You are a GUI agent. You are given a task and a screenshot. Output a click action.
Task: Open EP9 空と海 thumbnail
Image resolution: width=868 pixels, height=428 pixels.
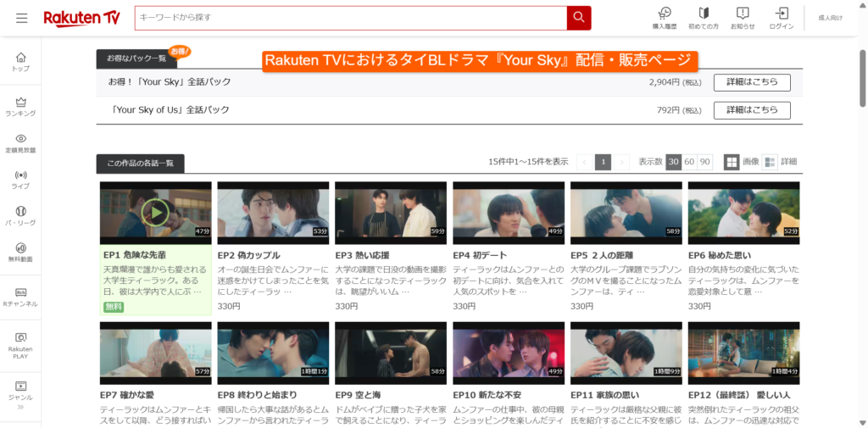391,353
